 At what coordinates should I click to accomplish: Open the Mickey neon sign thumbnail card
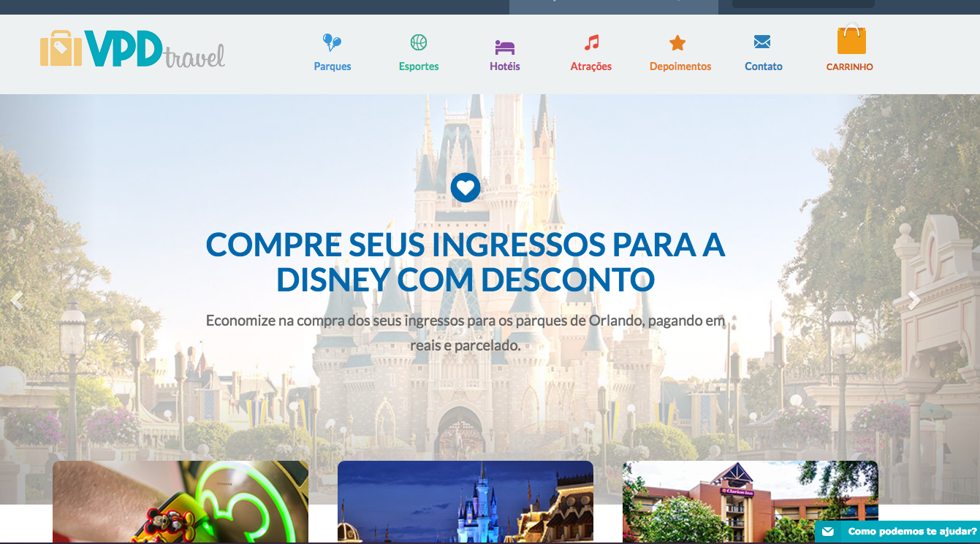pos(181,502)
